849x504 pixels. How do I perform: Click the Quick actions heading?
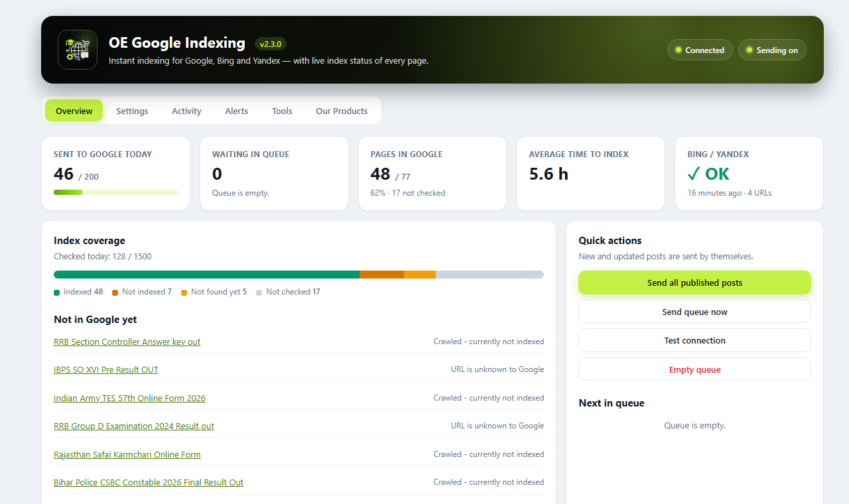click(610, 241)
